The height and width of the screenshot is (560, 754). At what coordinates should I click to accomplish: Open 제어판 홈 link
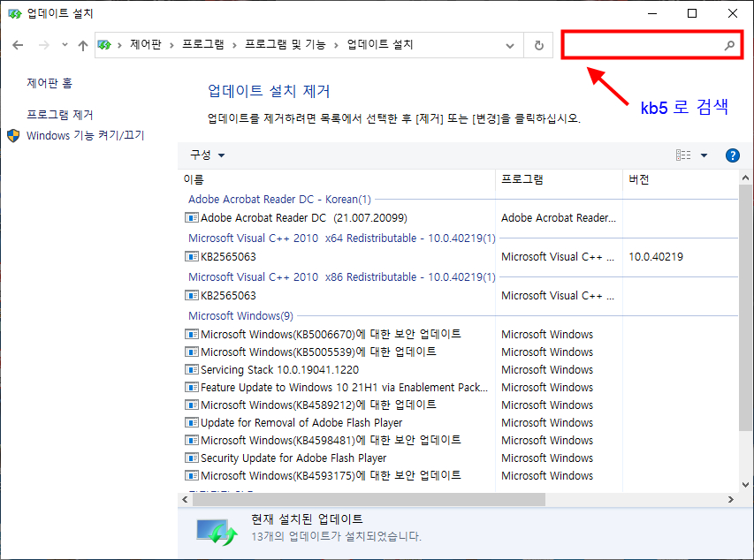click(49, 83)
